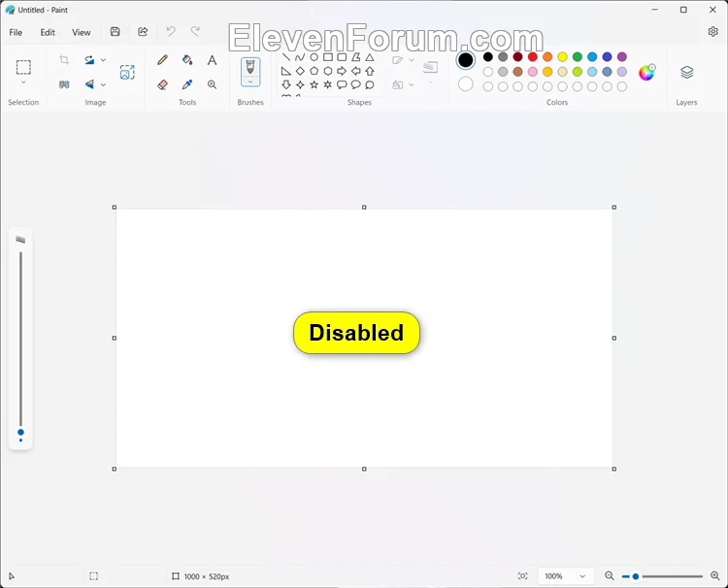The width and height of the screenshot is (728, 588).
Task: Select the Brush tool
Action: tap(250, 67)
